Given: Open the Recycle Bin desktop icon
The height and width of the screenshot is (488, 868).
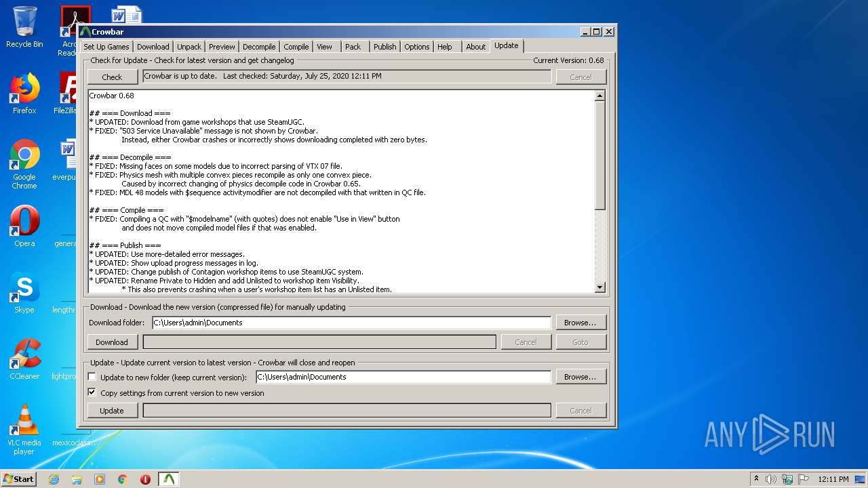Looking at the screenshot, I should [x=24, y=27].
